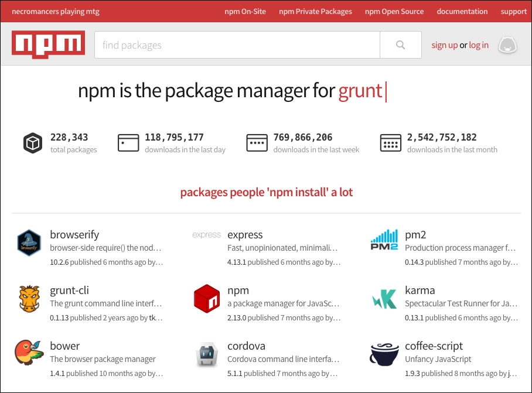532x393 pixels.
Task: Select the cordova robot icon
Action: pos(206,354)
